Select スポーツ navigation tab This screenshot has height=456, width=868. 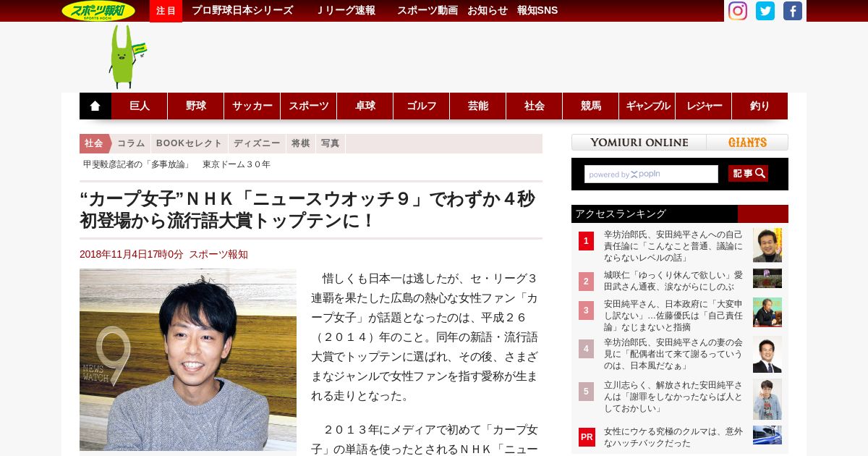click(309, 106)
